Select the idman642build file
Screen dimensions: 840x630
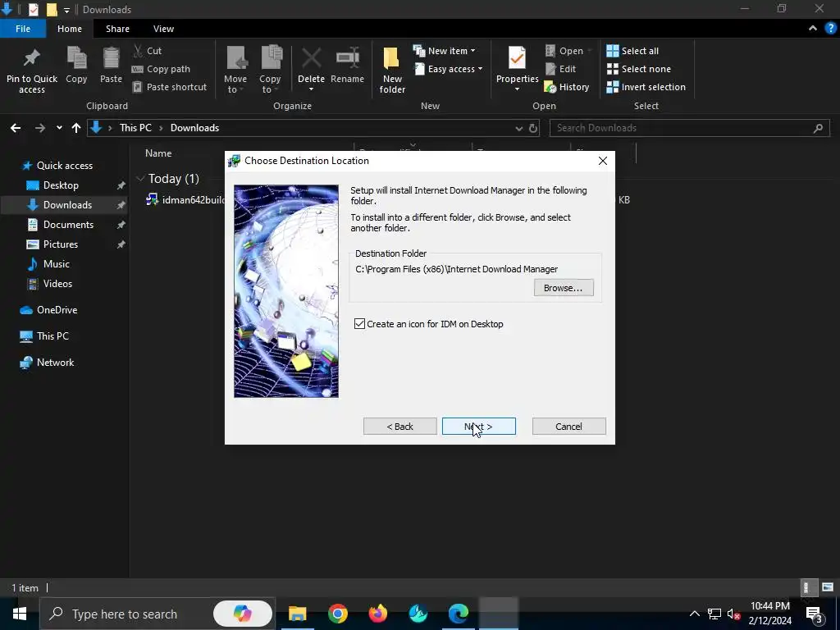pos(185,200)
